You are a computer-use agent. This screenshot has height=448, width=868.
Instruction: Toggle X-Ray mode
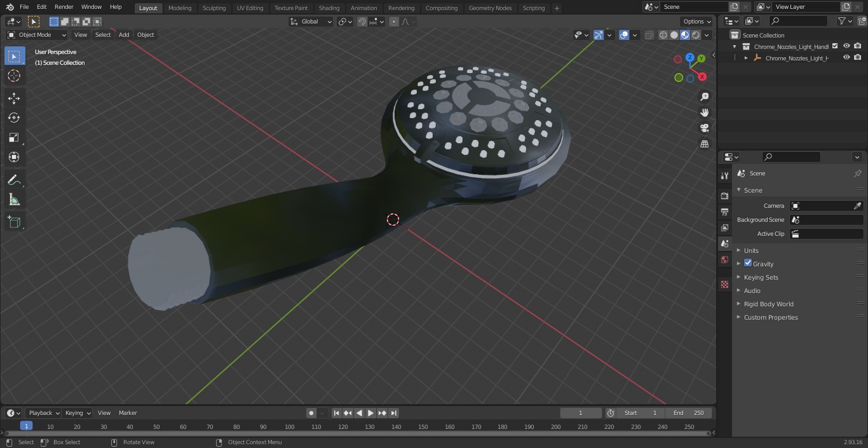pyautogui.click(x=649, y=35)
